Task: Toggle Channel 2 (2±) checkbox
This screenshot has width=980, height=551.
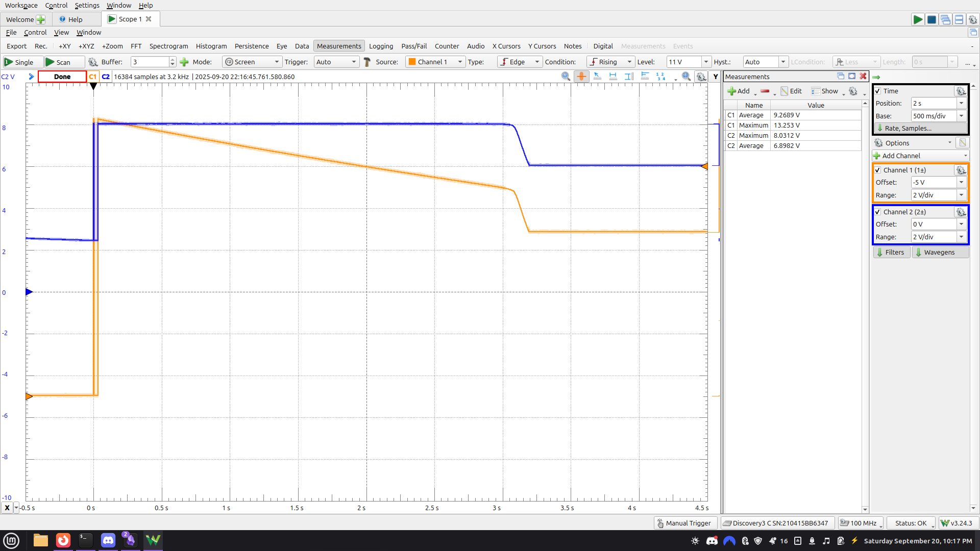Action: 878,212
